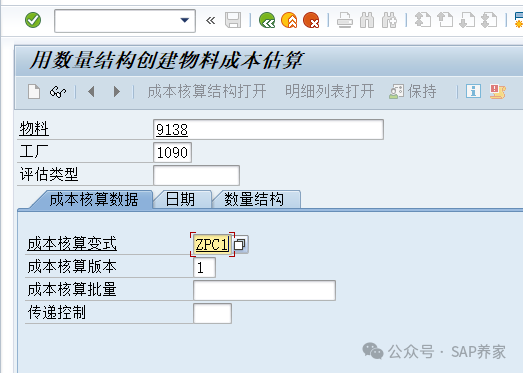Image resolution: width=523 pixels, height=373 pixels.
Task: Go to Previous Page icon
Action: (445, 20)
